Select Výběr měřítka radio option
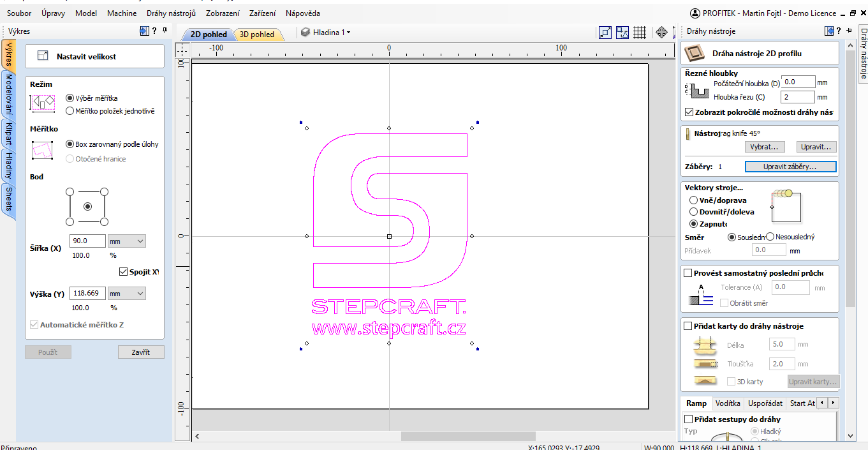Image resolution: width=868 pixels, height=450 pixels. click(70, 98)
